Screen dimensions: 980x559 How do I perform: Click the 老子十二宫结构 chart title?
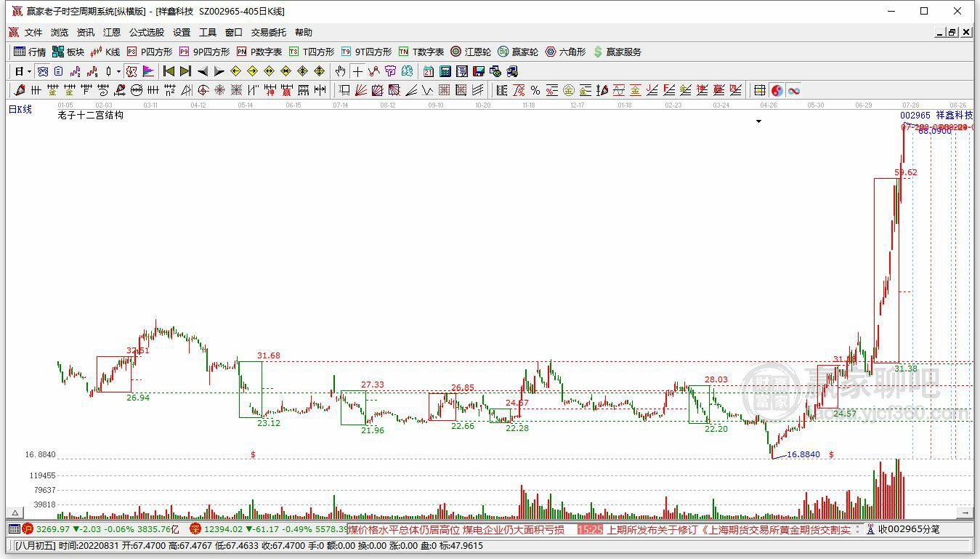91,115
